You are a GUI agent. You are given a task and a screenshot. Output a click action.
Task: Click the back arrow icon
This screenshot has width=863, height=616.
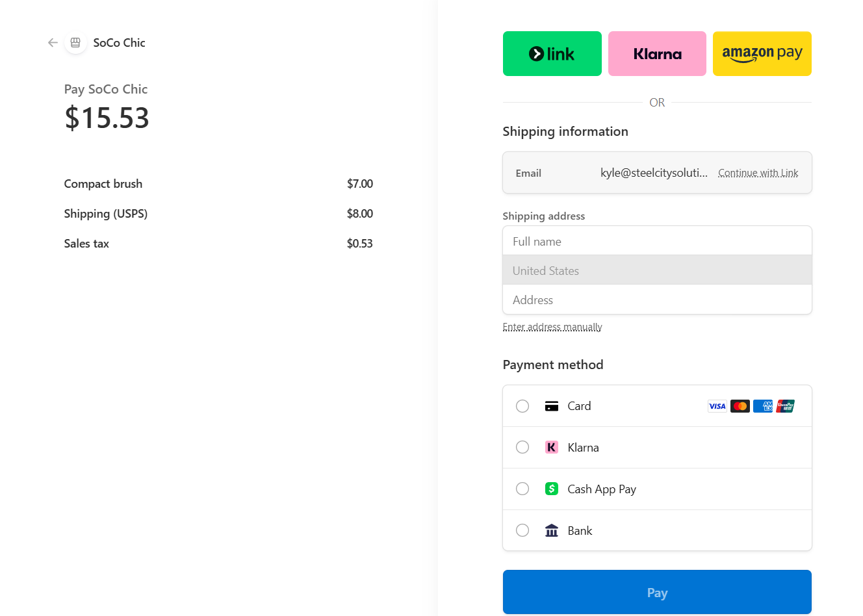pyautogui.click(x=53, y=43)
